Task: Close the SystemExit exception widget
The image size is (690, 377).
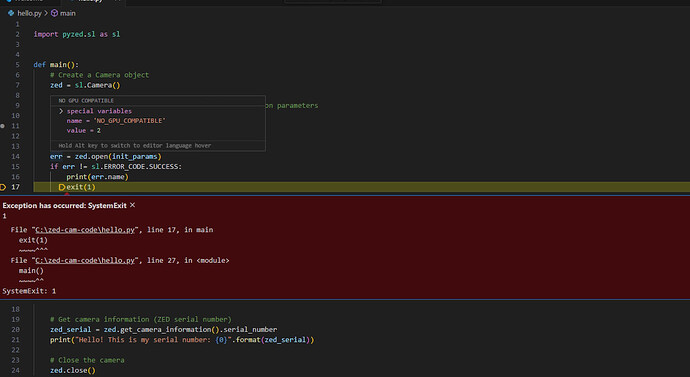Action: 132,205
